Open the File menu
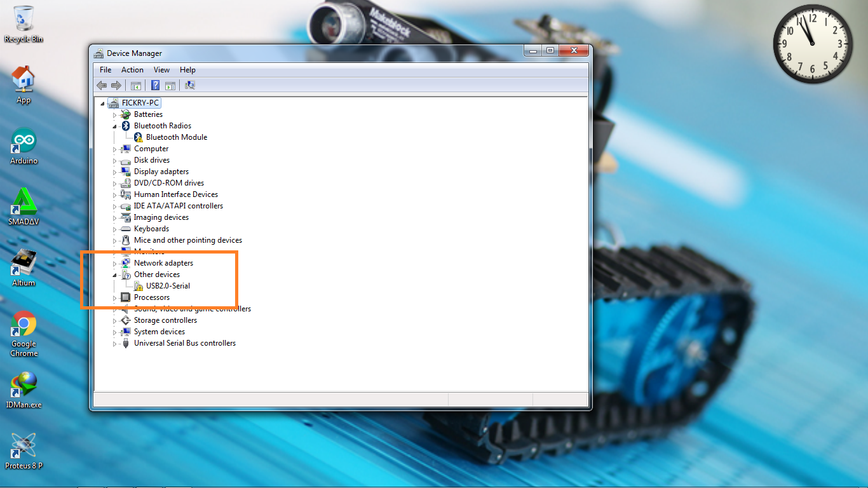This screenshot has height=488, width=868. (105, 69)
